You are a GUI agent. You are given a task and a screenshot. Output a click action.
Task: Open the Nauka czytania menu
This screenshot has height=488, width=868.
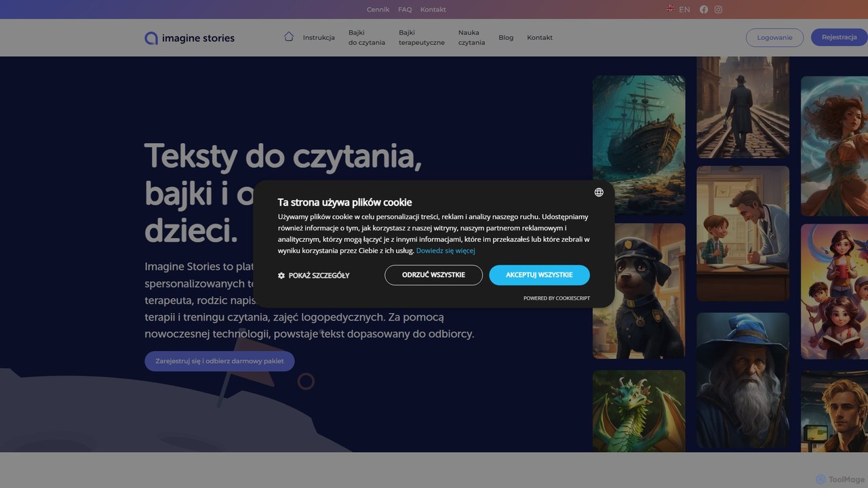tap(471, 37)
